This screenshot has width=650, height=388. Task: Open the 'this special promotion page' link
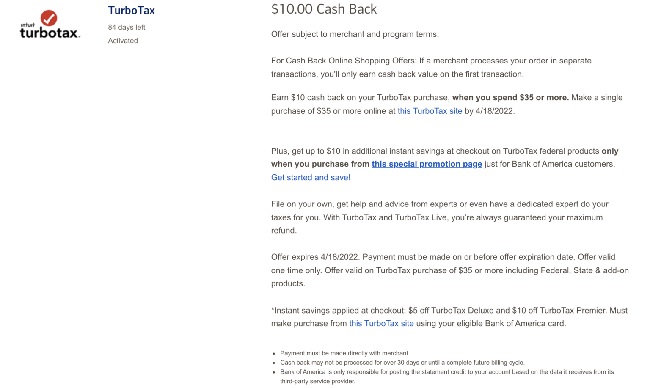pos(427,164)
